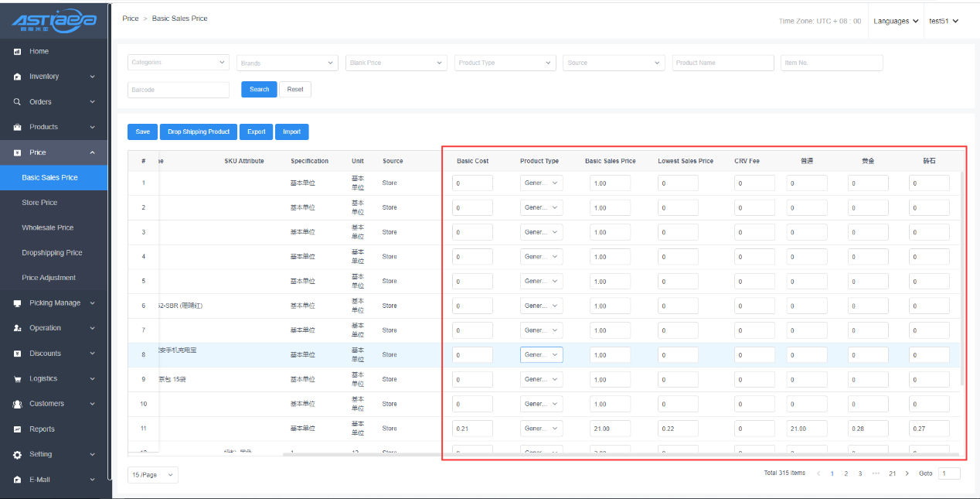Click the table's vertical scrollbar

(x=961, y=279)
